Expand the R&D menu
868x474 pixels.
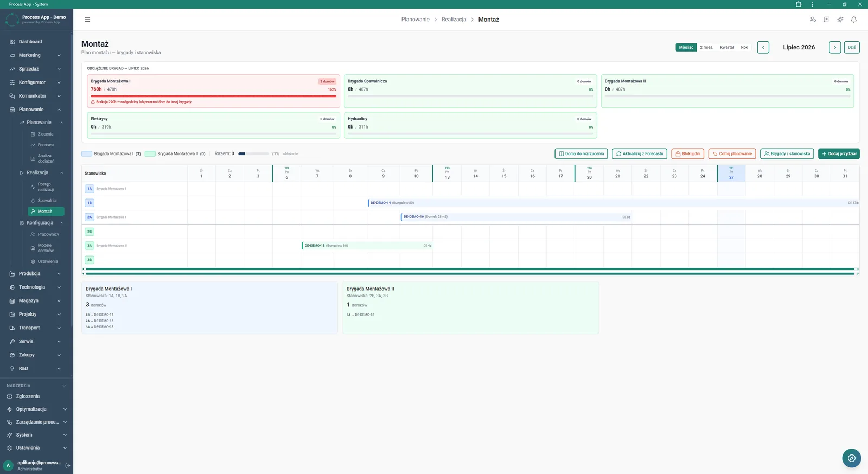click(36, 369)
